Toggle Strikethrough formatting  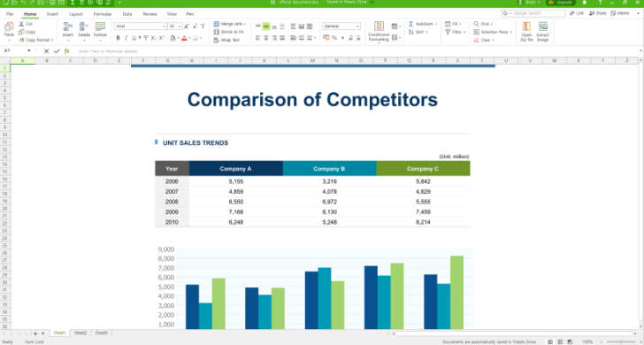(146, 38)
